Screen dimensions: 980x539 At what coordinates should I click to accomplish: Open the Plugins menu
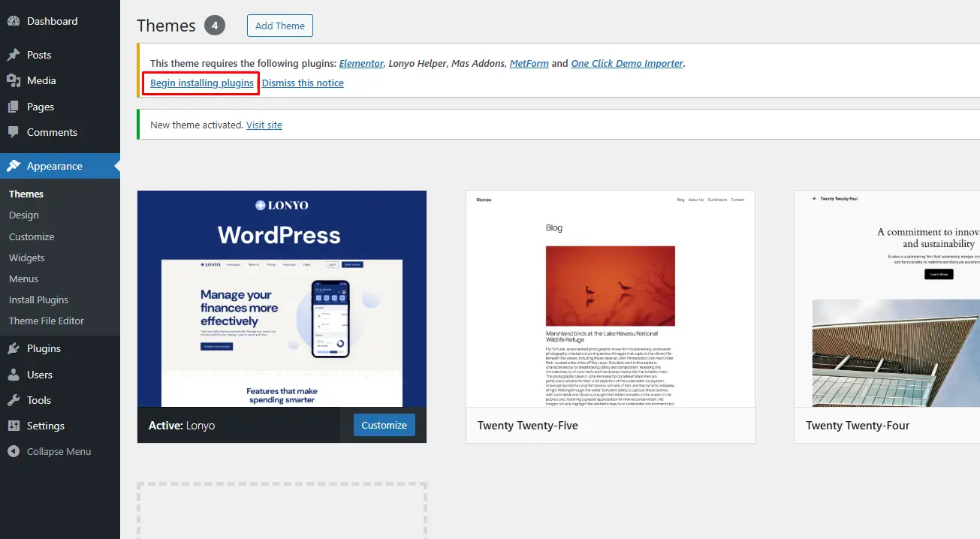click(x=60, y=348)
